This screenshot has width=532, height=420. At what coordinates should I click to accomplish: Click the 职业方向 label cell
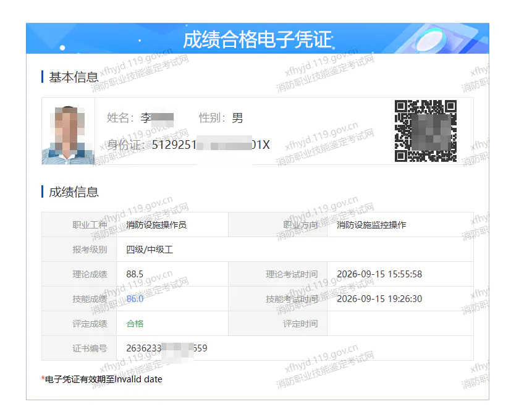pyautogui.click(x=278, y=225)
